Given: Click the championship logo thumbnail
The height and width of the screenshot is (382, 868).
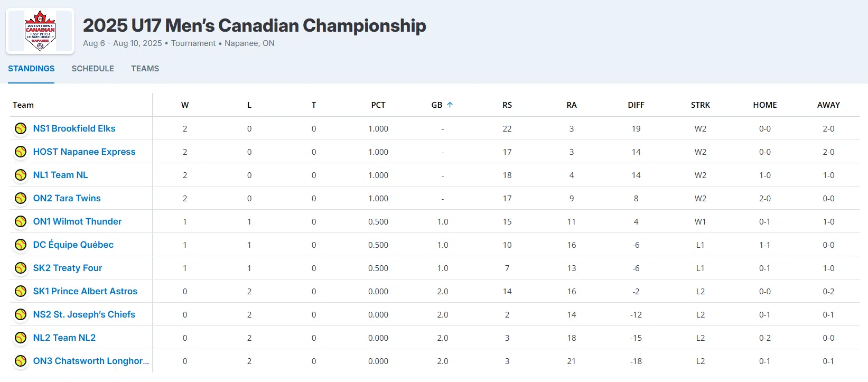Looking at the screenshot, I should click(40, 31).
